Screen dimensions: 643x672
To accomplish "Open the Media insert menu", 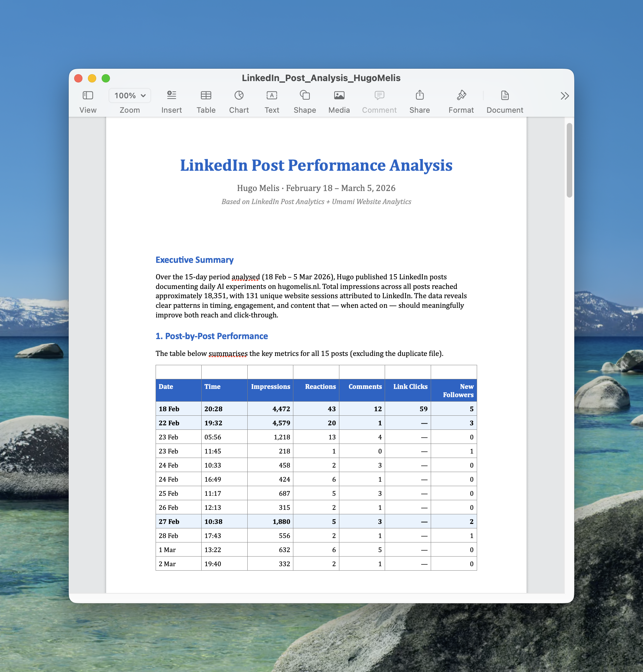I will click(x=339, y=96).
